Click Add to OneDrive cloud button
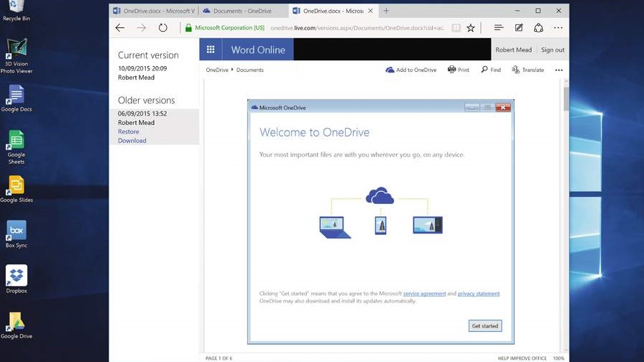This screenshot has width=644, height=362. [x=410, y=70]
